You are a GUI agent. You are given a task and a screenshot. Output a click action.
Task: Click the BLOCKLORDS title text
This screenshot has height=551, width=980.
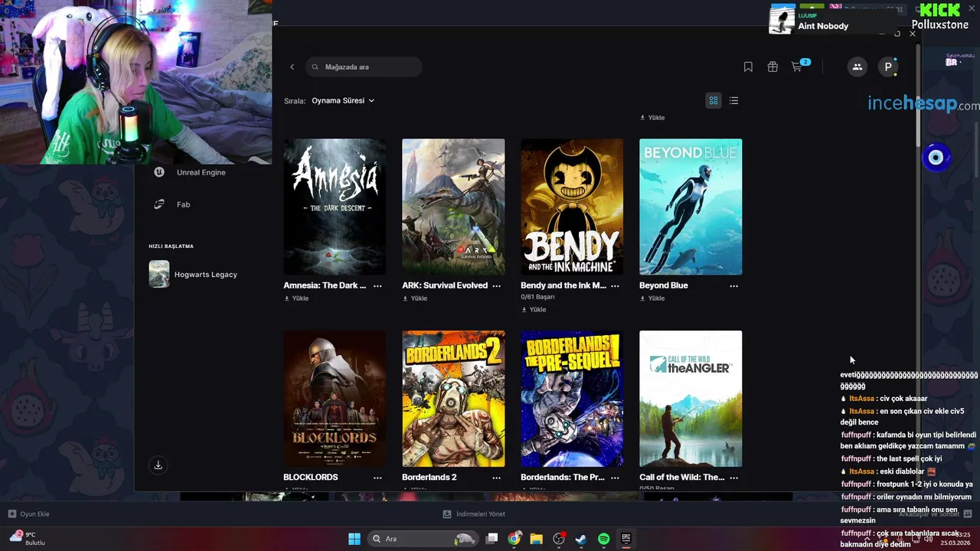[311, 478]
